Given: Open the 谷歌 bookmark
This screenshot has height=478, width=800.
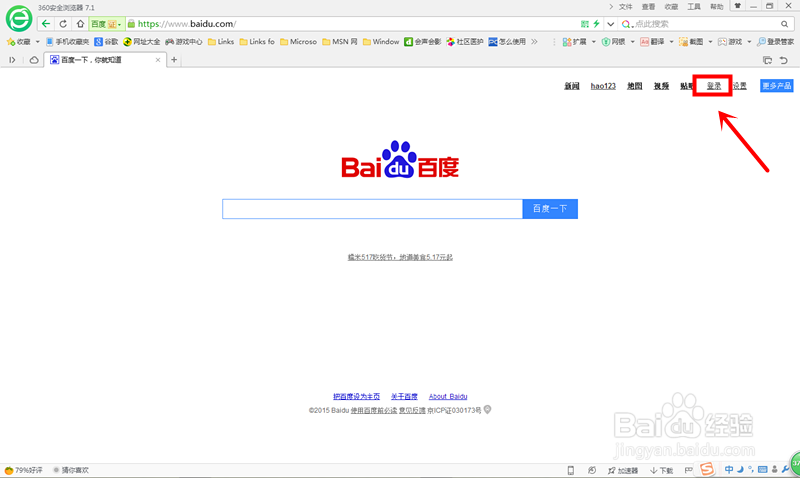Looking at the screenshot, I should pyautogui.click(x=106, y=42).
